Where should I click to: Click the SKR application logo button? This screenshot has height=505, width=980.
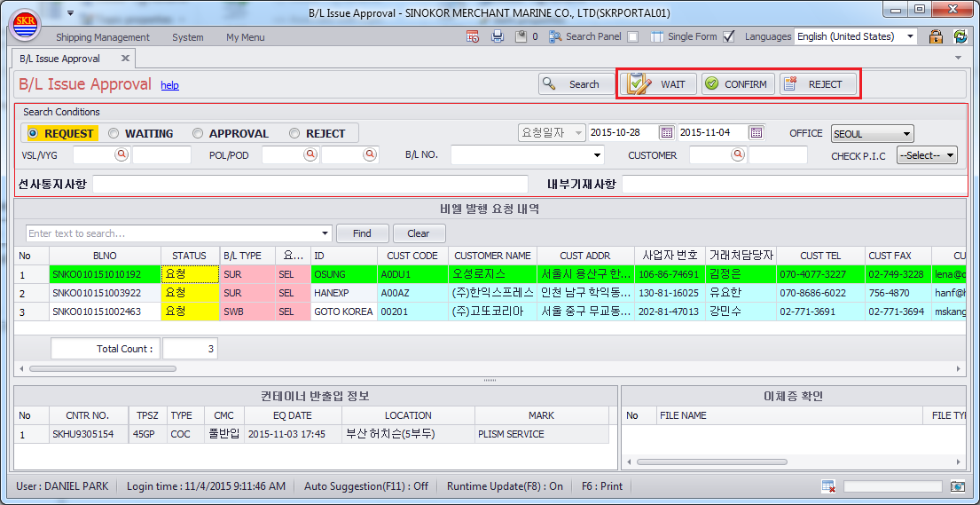tap(26, 24)
